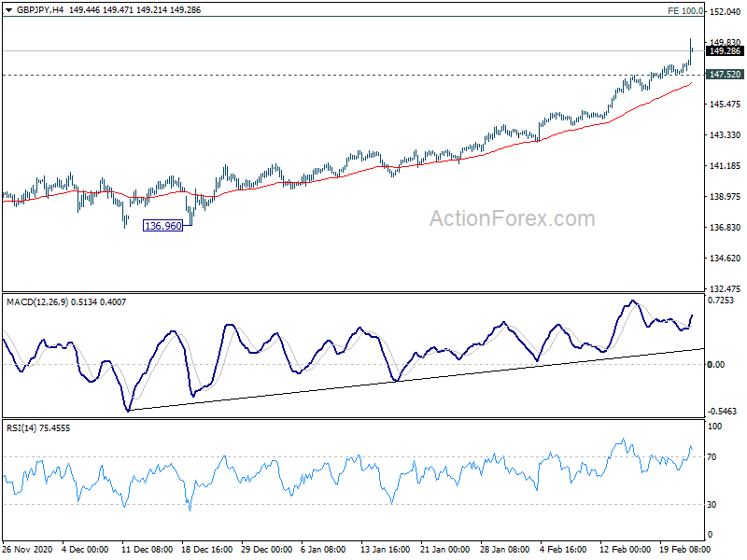Select the 26 Nov 2020 date label
The height and width of the screenshot is (560, 747).
(27, 550)
